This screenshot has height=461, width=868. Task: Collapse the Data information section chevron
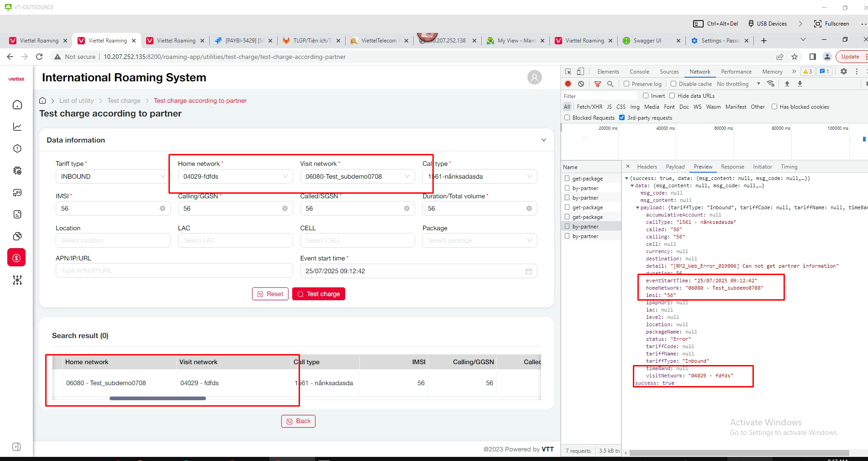(543, 140)
